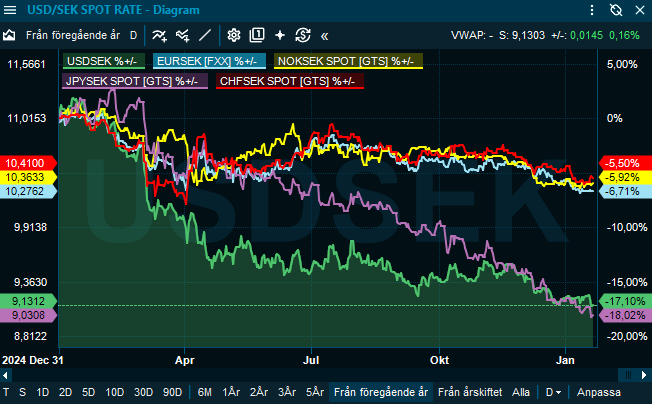Click the Anpassa button
The image size is (652, 404).
pos(599,392)
